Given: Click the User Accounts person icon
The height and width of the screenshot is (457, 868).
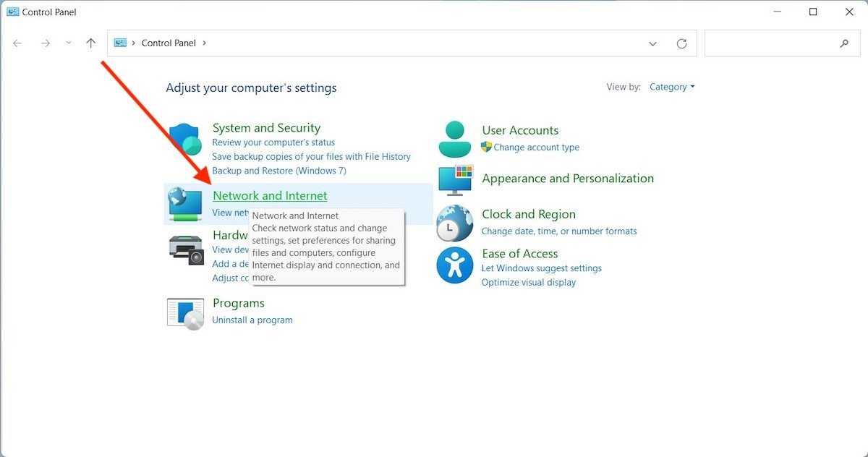Looking at the screenshot, I should point(454,140).
